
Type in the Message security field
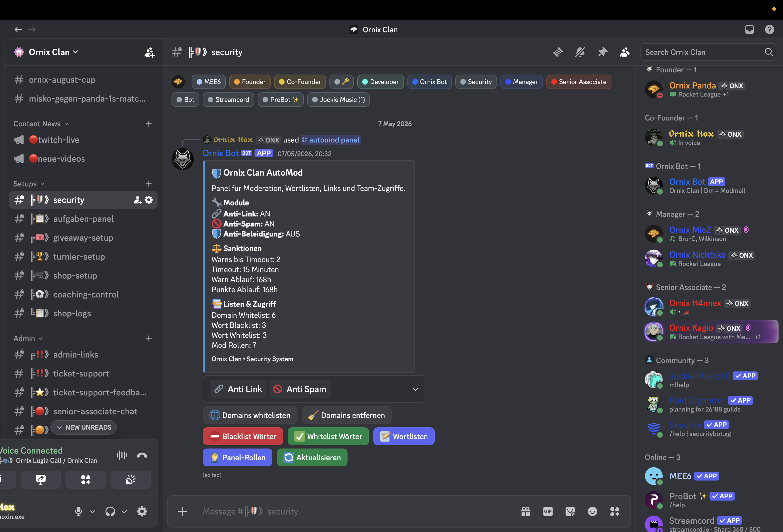point(357,511)
